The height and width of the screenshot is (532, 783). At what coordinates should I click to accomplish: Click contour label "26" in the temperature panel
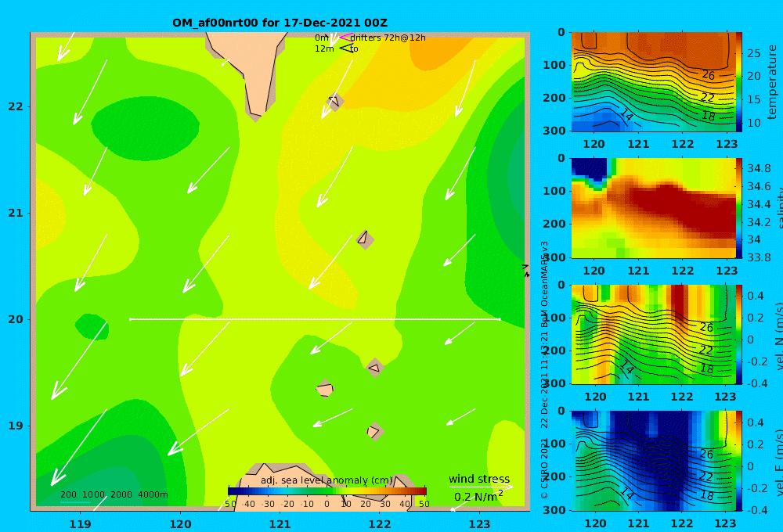click(x=708, y=75)
